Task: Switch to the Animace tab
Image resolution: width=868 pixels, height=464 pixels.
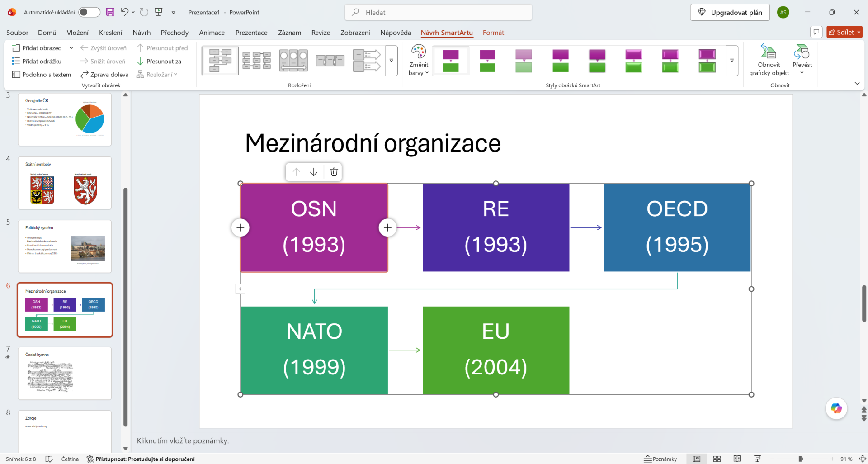Action: click(x=212, y=33)
